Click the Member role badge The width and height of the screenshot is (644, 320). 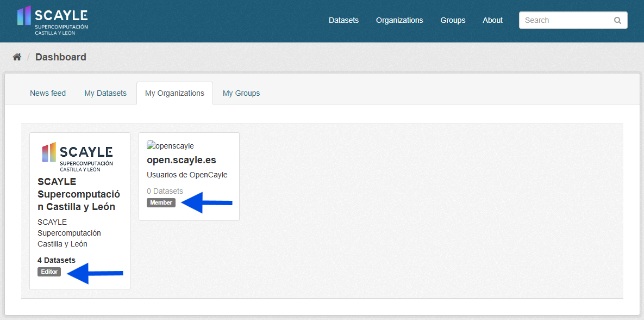click(x=161, y=203)
